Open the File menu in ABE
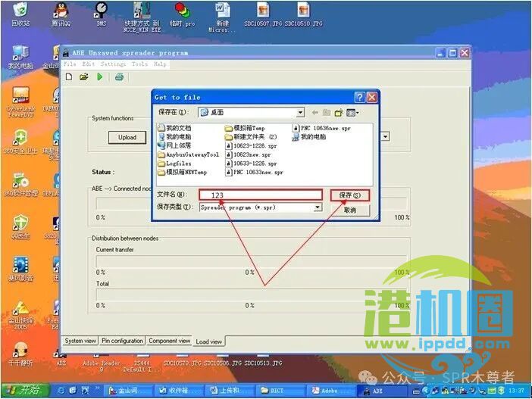Image resolution: width=532 pixels, height=399 pixels. pyautogui.click(x=70, y=64)
